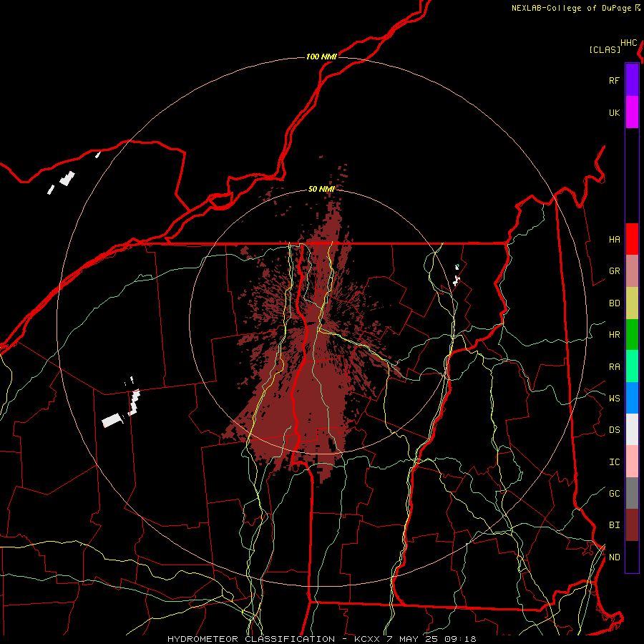Click the 100 NMI range ring label
The width and height of the screenshot is (644, 644).
tap(321, 57)
